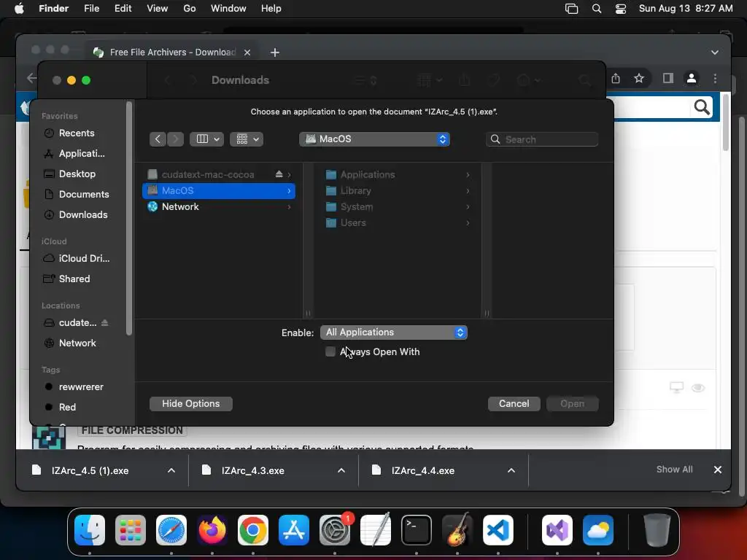The width and height of the screenshot is (747, 560).
Task: Click Chrome's share page icon
Action: 616,79
